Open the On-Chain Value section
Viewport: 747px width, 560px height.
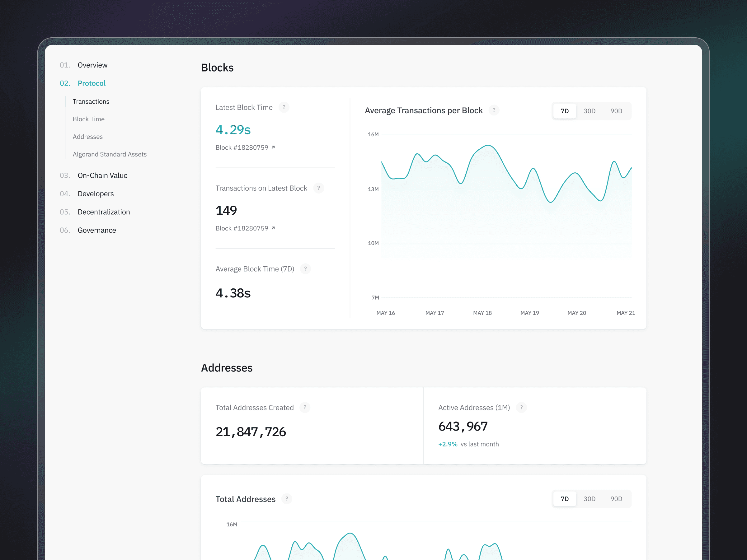click(102, 175)
